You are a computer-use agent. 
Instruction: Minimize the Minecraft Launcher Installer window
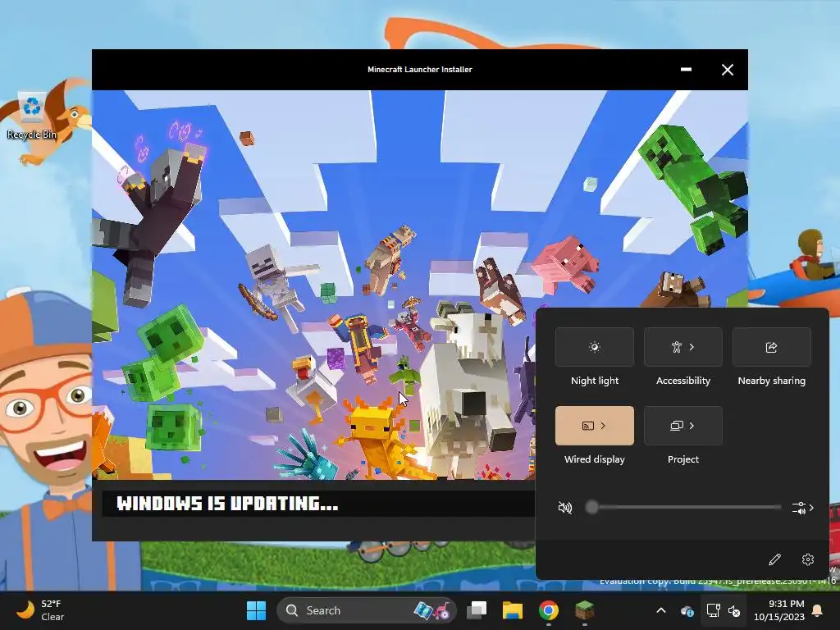tap(686, 69)
